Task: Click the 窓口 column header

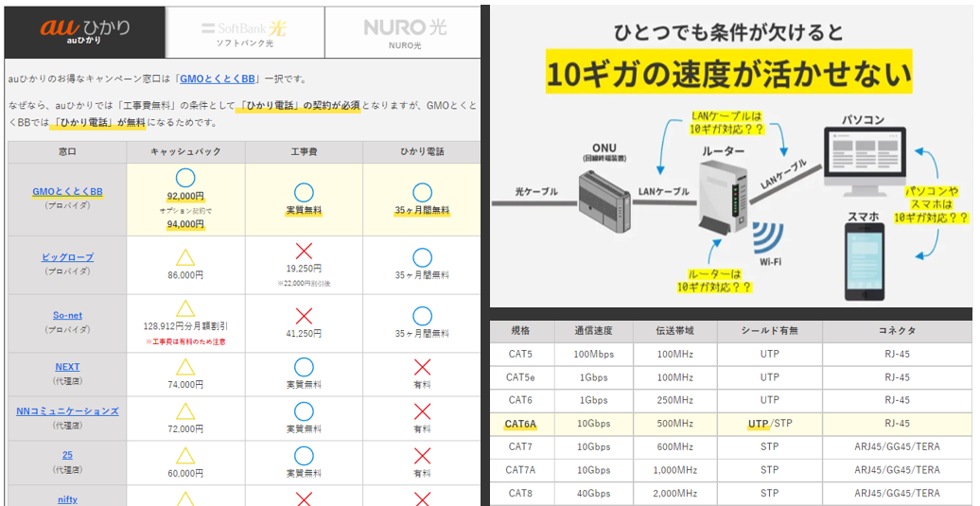Action: click(x=67, y=151)
